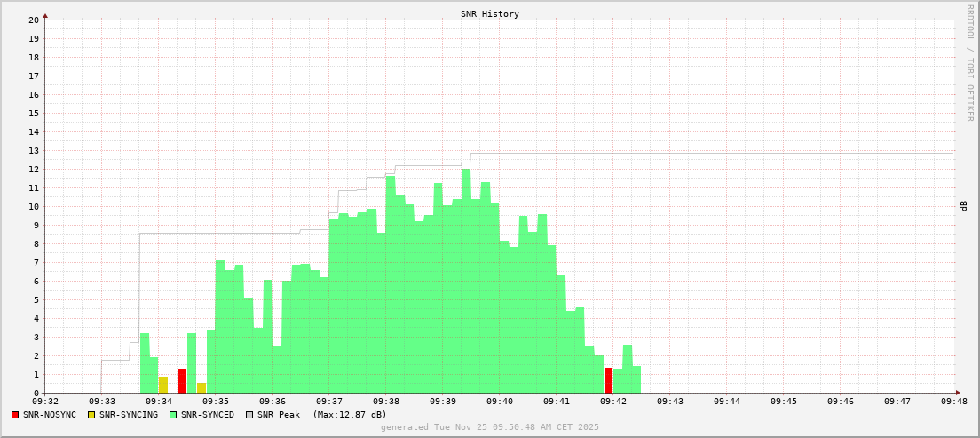This screenshot has width=980, height=438.
Task: Click the green SNR-SYNCED legend swatch
Action: click(173, 415)
